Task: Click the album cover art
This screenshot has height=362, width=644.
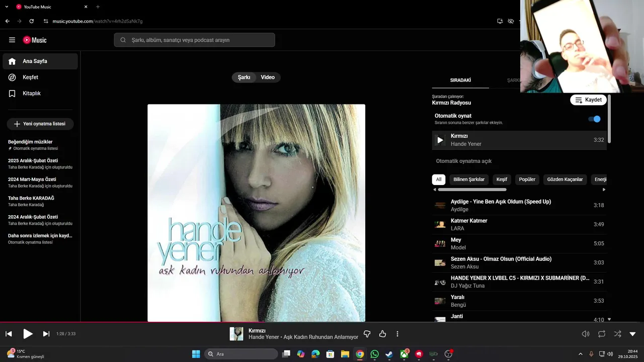Action: [256, 213]
